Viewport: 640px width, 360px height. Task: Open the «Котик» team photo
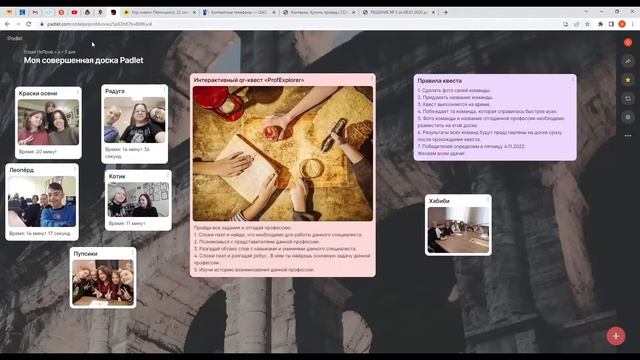tap(138, 199)
